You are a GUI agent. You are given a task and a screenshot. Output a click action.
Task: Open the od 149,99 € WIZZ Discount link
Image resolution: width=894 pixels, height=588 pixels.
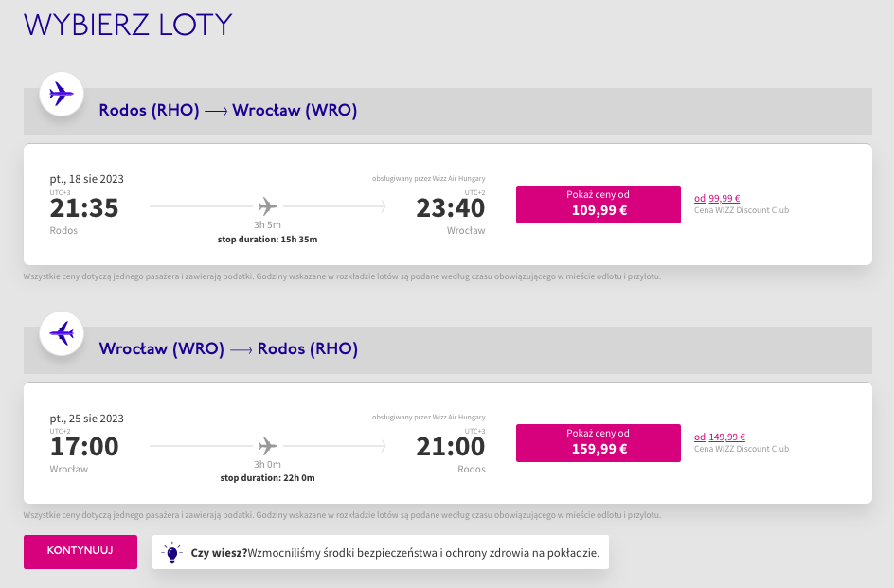720,437
